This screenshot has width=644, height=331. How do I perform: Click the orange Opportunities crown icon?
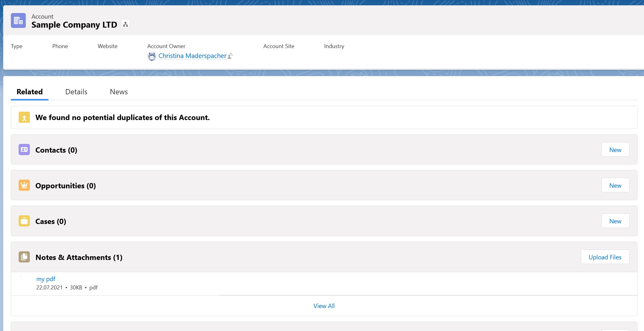point(24,186)
